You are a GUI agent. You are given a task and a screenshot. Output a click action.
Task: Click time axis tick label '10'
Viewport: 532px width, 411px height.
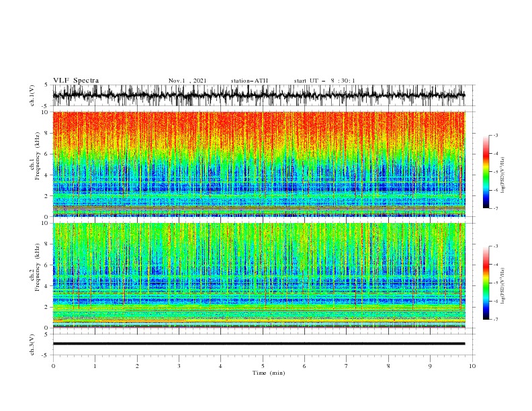(x=472, y=366)
